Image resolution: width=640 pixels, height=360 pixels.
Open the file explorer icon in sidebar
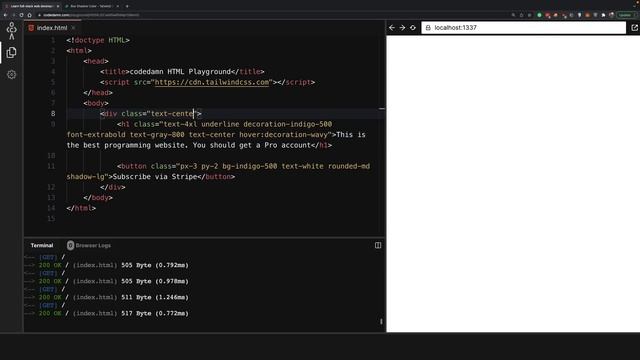pos(11,52)
